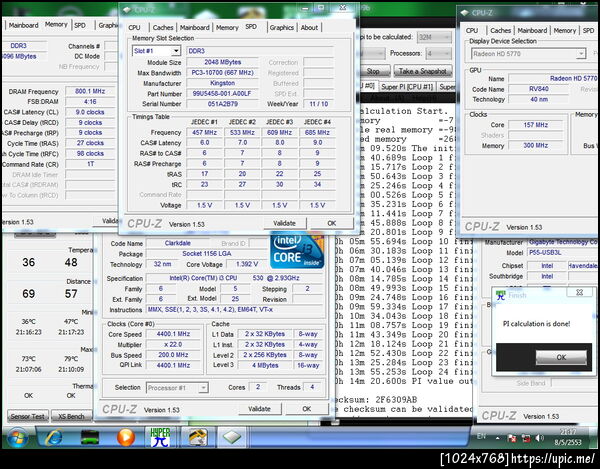Click the XS Bench button
The height and width of the screenshot is (469, 600).
coord(71,416)
